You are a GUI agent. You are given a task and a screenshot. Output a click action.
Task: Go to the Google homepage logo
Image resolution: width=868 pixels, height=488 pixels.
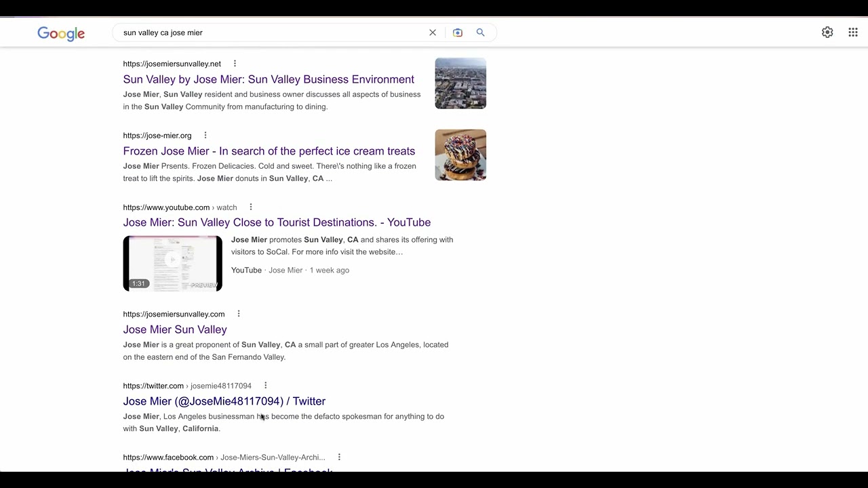click(x=61, y=33)
